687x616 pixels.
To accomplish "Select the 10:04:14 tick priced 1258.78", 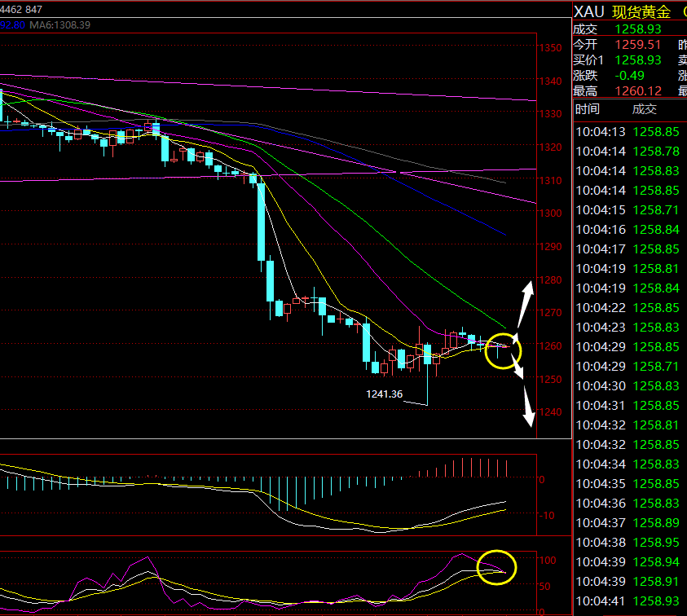I will click(628, 152).
